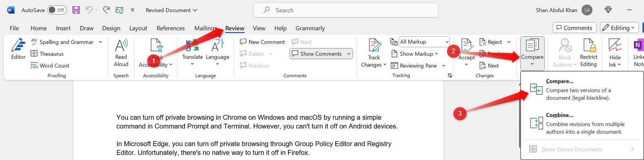Image resolution: width=644 pixels, height=160 pixels.
Task: Click the Save icon in title bar
Action: tap(76, 10)
